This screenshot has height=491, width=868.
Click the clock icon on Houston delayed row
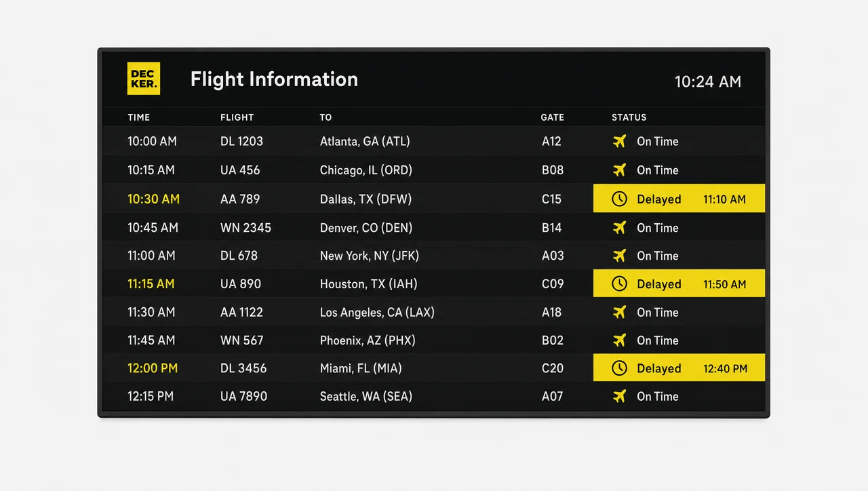click(x=619, y=284)
